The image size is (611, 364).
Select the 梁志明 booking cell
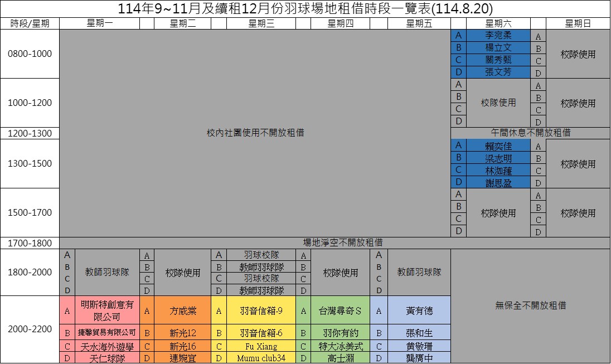[498, 158]
